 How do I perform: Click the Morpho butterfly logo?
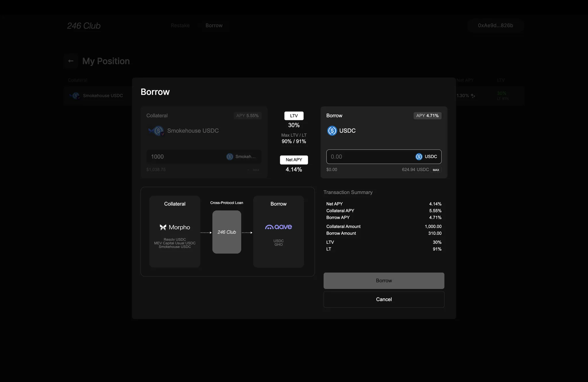163,227
